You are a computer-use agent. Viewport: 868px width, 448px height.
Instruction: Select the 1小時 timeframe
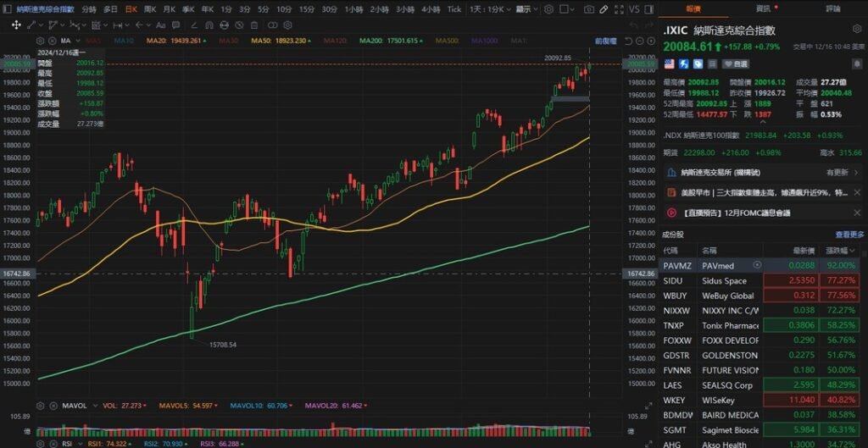[x=353, y=9]
